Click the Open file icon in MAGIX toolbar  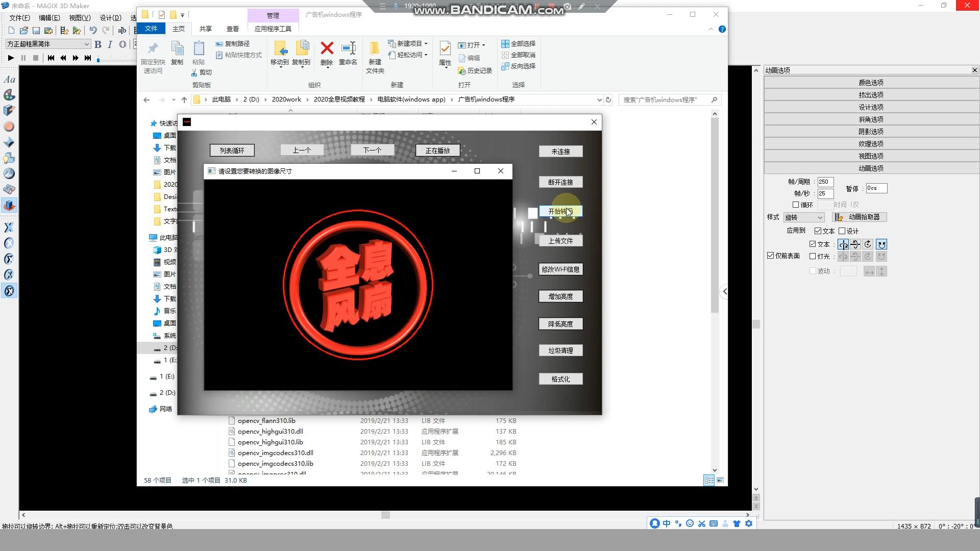[24, 31]
